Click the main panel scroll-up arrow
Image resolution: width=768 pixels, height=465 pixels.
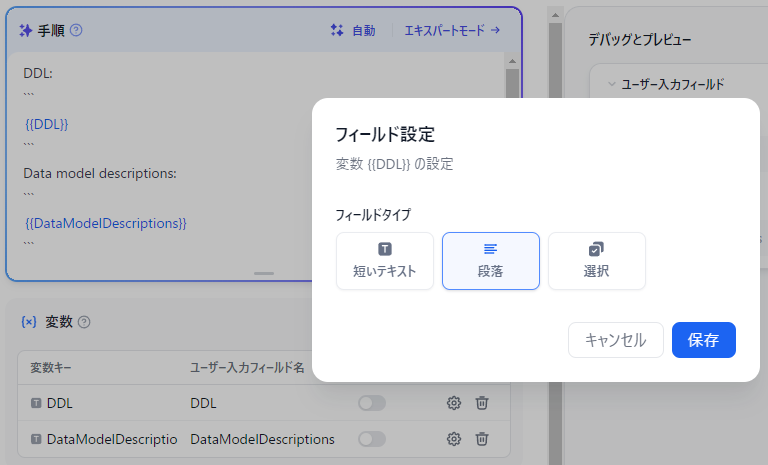pyautogui.click(x=555, y=15)
